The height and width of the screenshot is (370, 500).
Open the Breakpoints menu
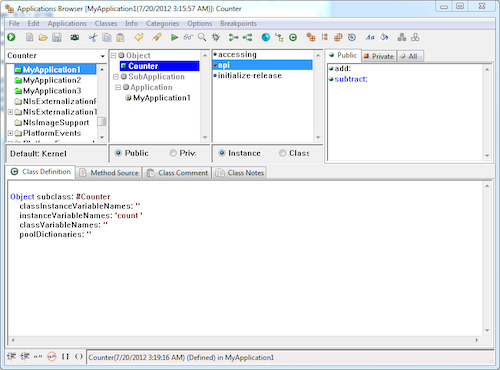point(238,24)
